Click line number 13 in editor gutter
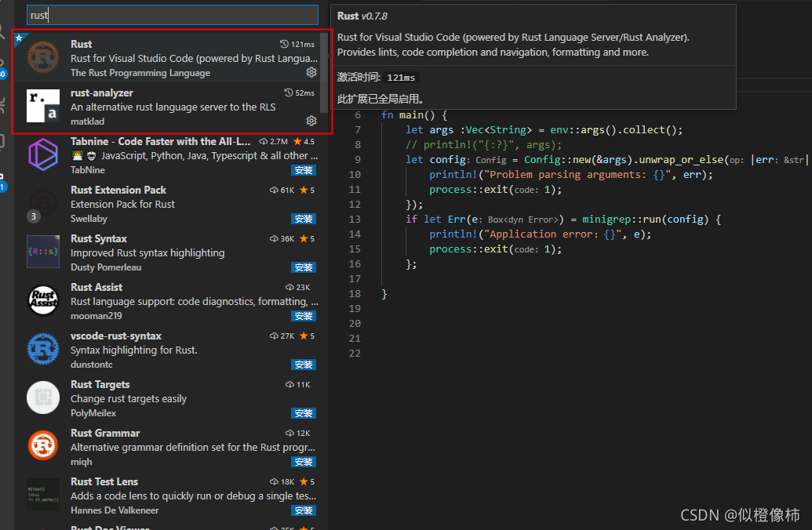This screenshot has width=812, height=530. pos(355,220)
